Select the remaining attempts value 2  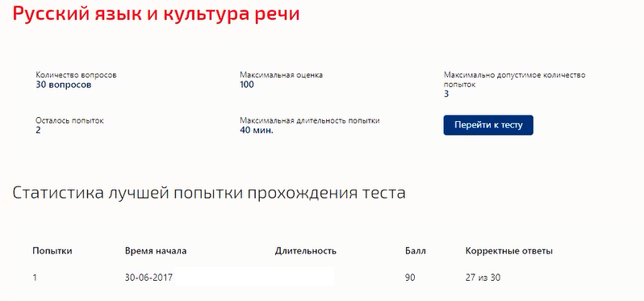click(x=38, y=131)
